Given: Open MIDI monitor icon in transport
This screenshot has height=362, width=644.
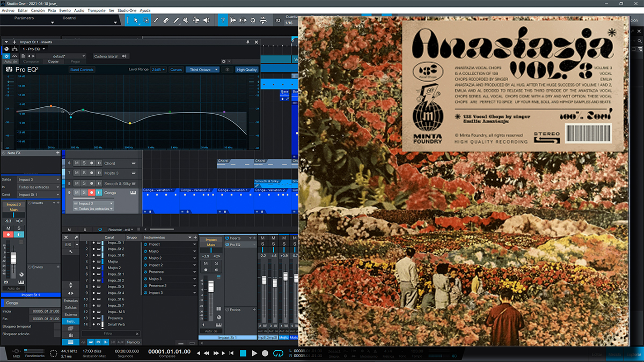Looking at the screenshot, I should point(17,352).
